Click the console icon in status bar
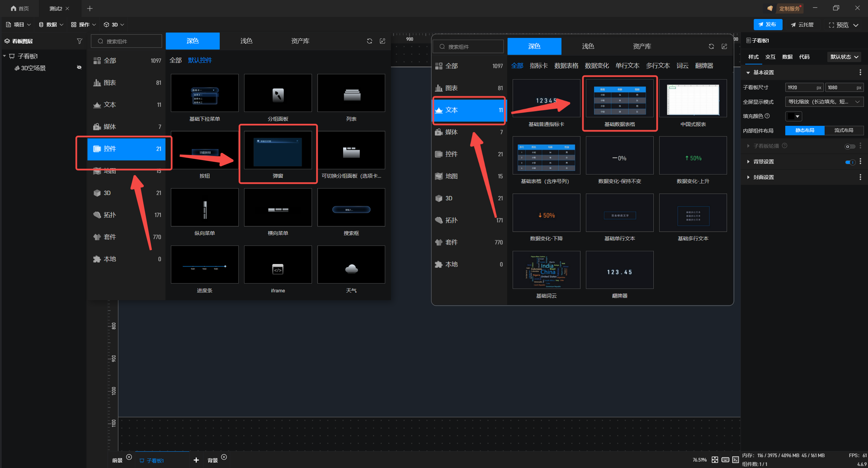This screenshot has height=468, width=868. [x=735, y=460]
